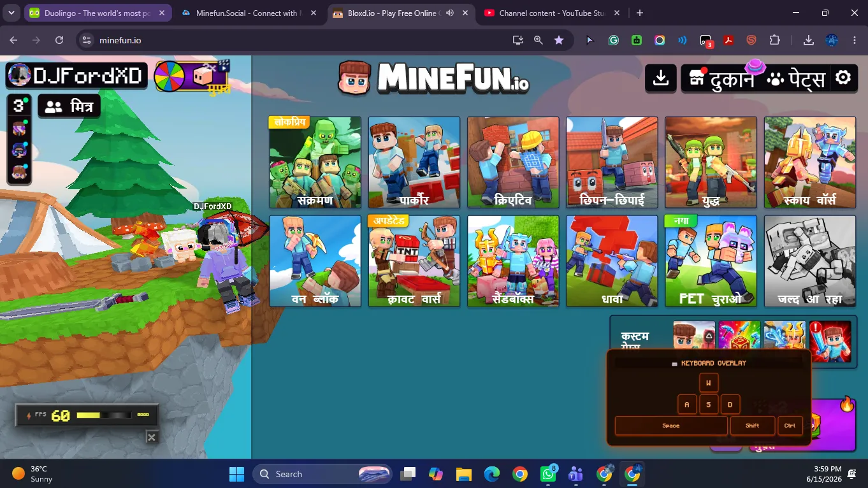Expand the tab search dropdown

point(11,13)
